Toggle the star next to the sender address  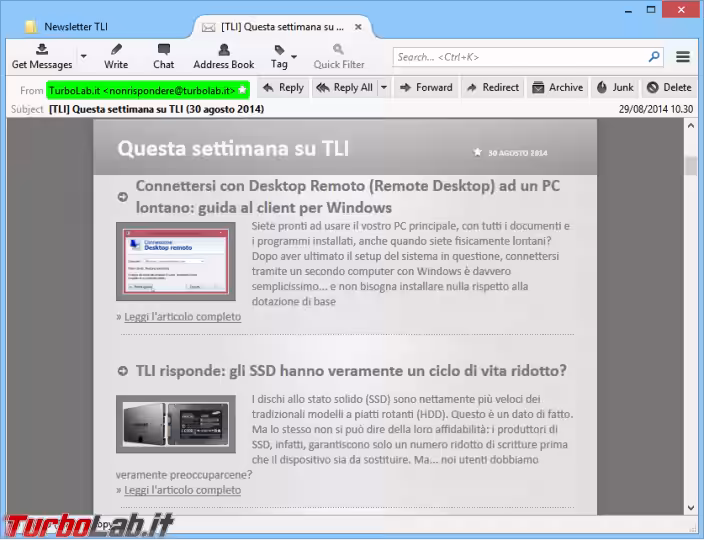pos(242,90)
